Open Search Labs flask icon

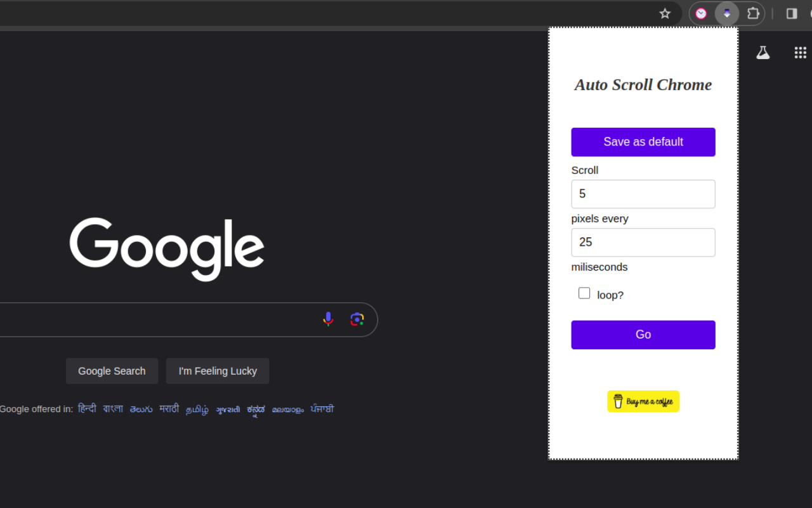coord(763,53)
